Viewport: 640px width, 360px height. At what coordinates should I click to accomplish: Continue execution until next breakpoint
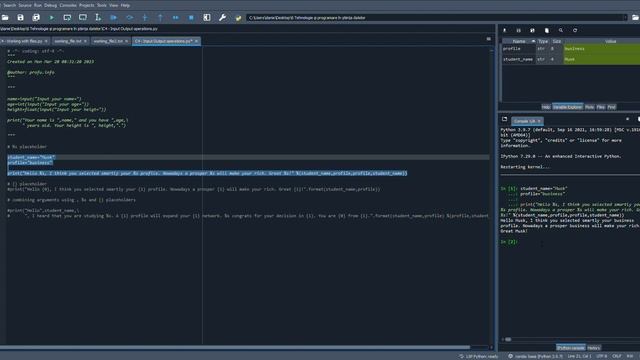(x=176, y=18)
